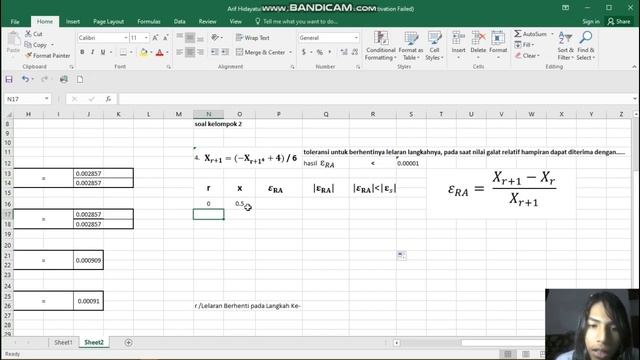Click Undo in Quick Access Toolbar

[25, 80]
